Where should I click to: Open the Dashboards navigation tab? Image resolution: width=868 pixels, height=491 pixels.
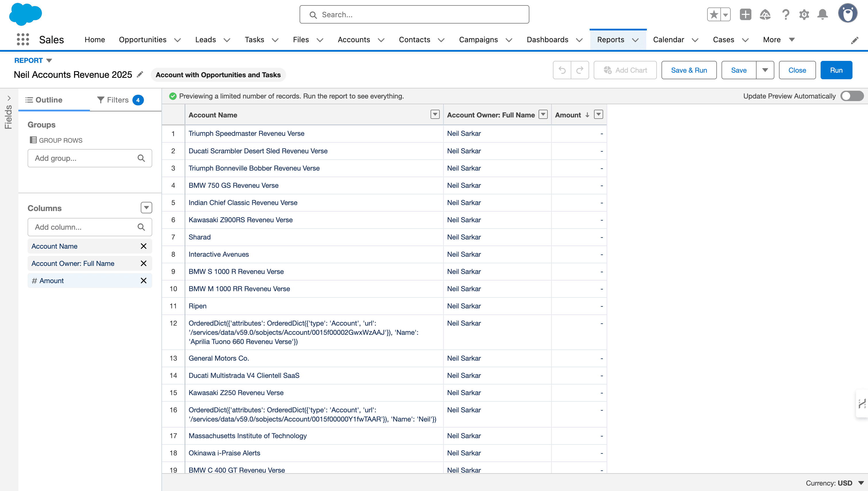547,39
